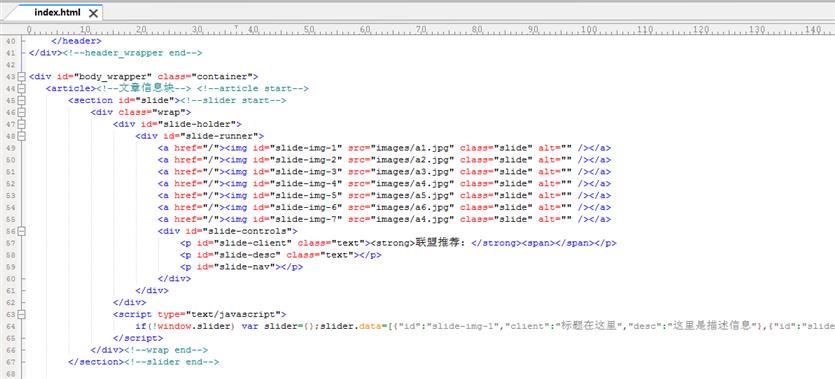Collapse the div class wrap fold on line 46

[21, 112]
